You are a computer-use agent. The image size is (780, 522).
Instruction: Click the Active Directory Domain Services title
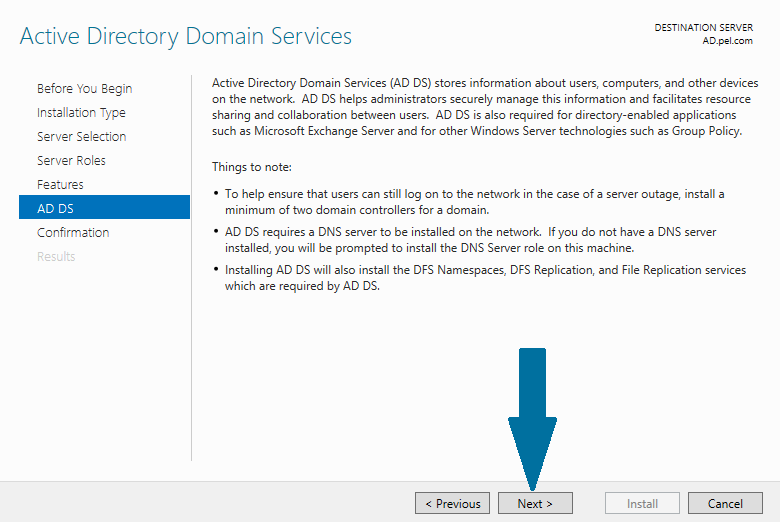click(186, 36)
